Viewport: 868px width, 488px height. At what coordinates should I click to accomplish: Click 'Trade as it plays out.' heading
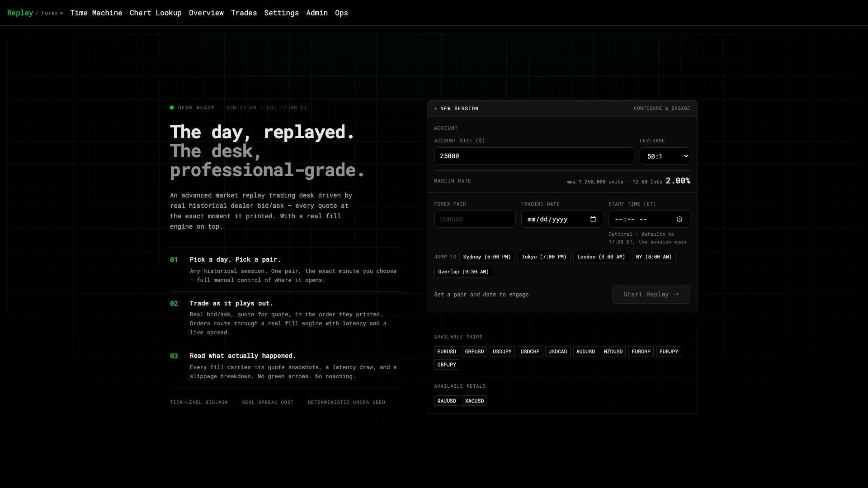point(231,303)
